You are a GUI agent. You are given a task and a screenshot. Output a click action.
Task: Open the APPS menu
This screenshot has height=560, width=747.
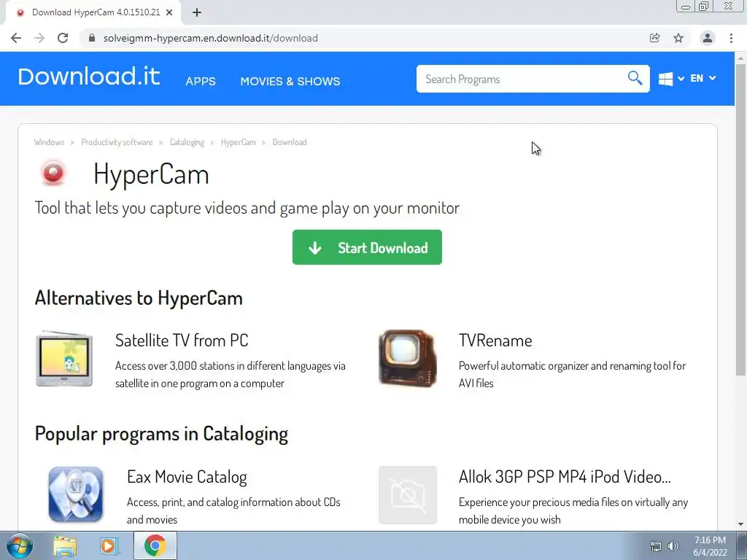click(201, 82)
